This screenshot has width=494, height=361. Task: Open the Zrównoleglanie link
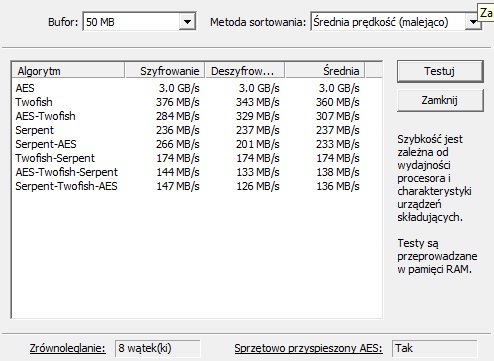pos(68,348)
